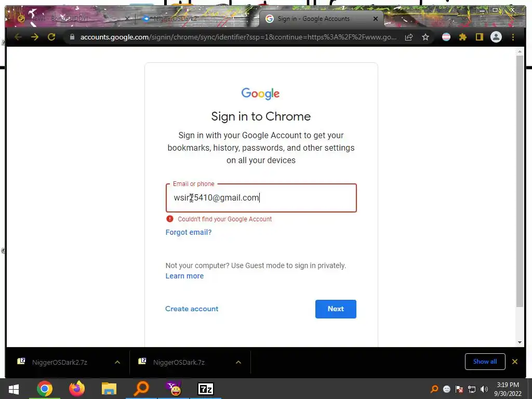This screenshot has height=399, width=532.
Task: Click the Couldn't find your Google Account message
Action: pos(224,219)
